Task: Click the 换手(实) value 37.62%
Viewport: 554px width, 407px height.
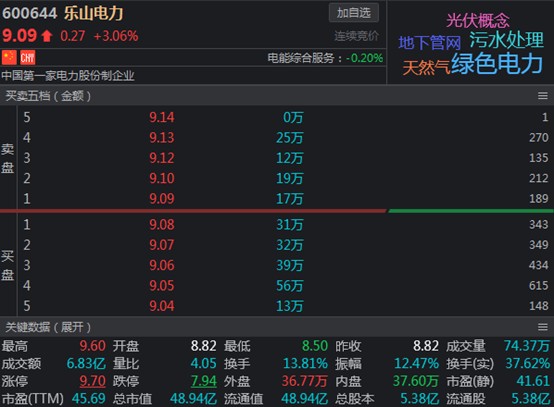Action: (528, 364)
